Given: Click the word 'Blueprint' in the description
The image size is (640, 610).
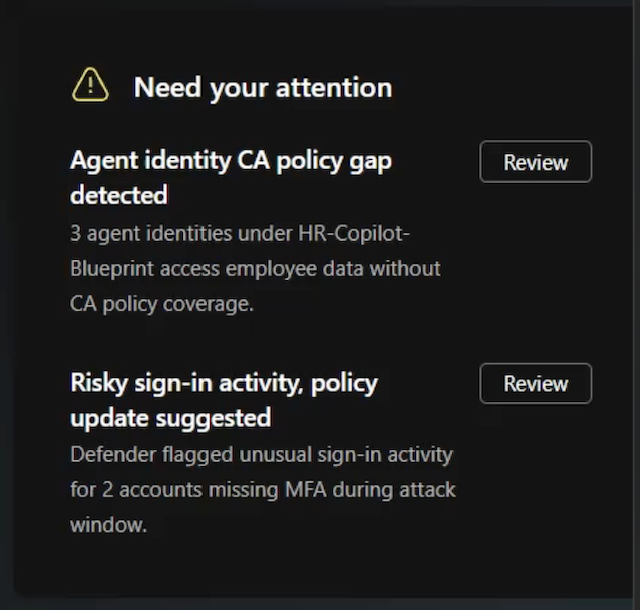Looking at the screenshot, I should tap(112, 269).
